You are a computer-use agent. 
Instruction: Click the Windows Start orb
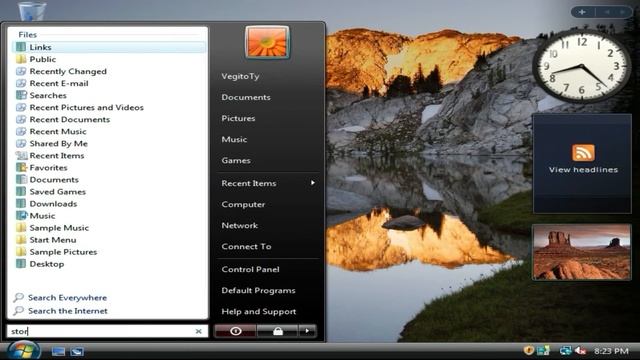coord(23,351)
